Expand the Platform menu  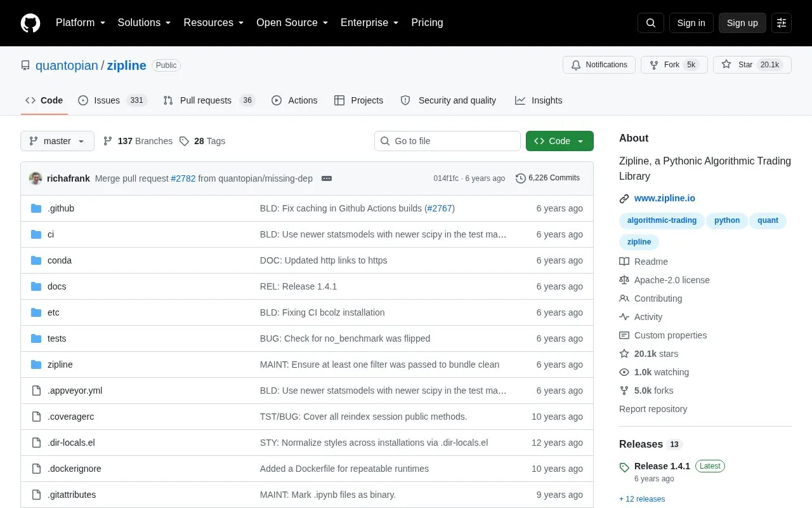pos(81,23)
